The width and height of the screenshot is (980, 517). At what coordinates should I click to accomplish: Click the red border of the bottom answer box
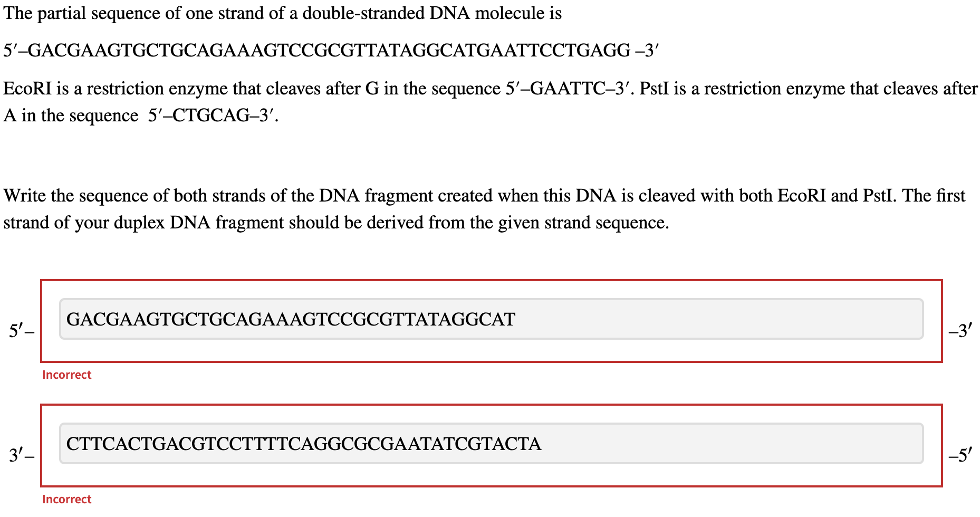pos(491,405)
